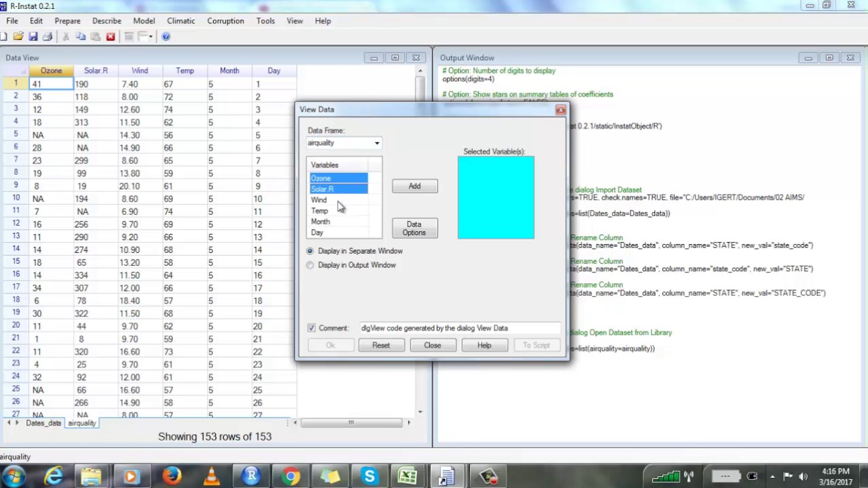Click the Cut scissors icon
Image resolution: width=868 pixels, height=488 pixels.
point(66,37)
